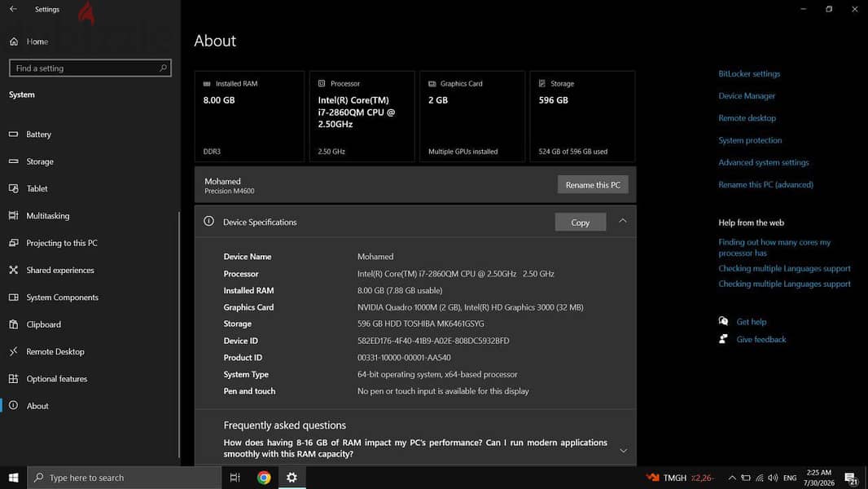This screenshot has width=868, height=489.
Task: Open the Tablet settings icon
Action: coord(13,188)
